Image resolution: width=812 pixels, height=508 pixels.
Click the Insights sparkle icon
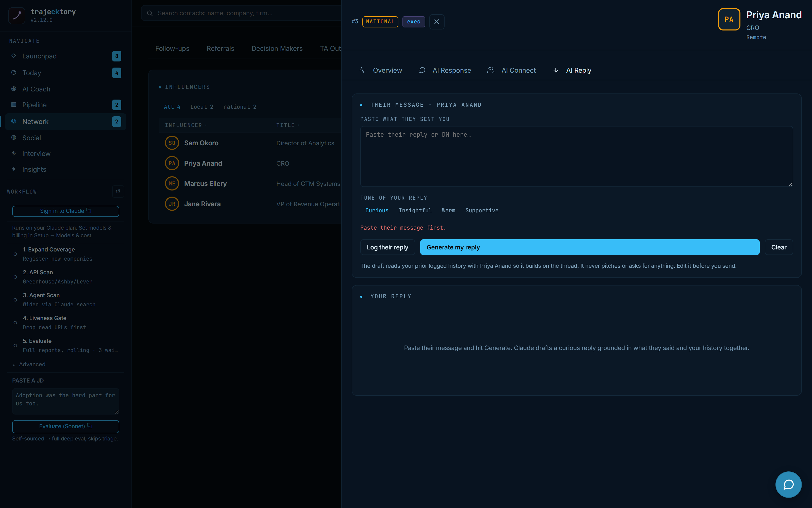click(x=14, y=169)
